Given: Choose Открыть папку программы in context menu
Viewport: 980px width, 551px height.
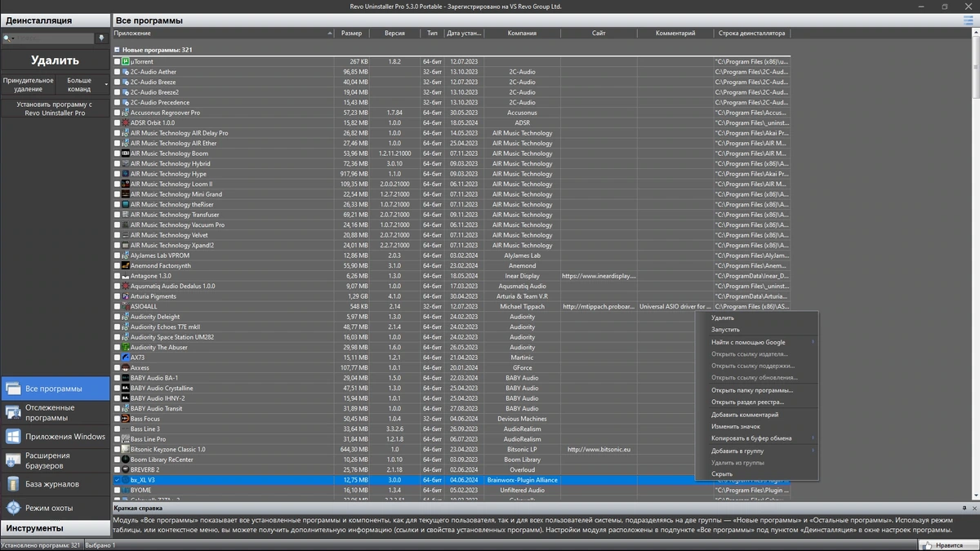Looking at the screenshot, I should 752,390.
